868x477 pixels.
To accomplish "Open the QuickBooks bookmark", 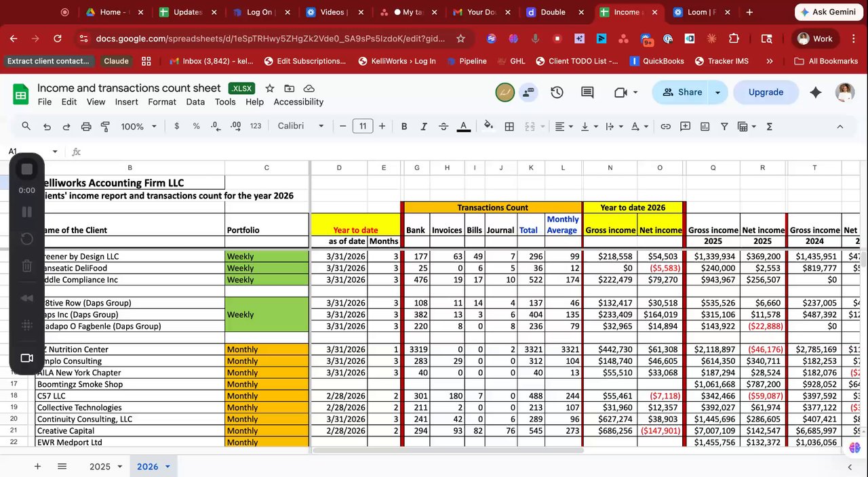I will [656, 61].
